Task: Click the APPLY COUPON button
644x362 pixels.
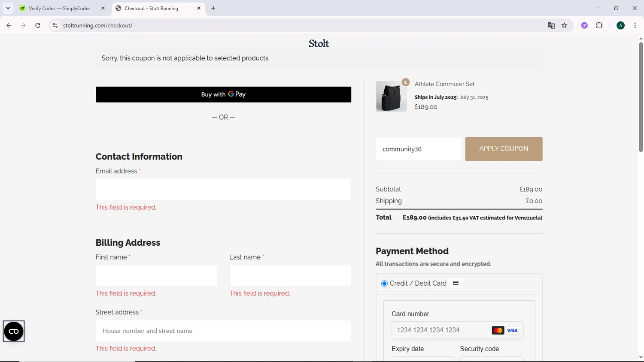Action: pyautogui.click(x=504, y=149)
